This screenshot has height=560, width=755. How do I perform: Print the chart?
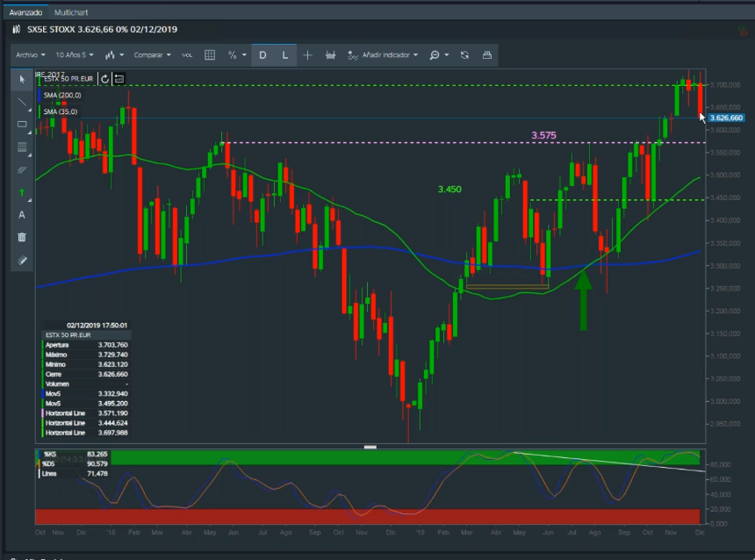click(487, 55)
